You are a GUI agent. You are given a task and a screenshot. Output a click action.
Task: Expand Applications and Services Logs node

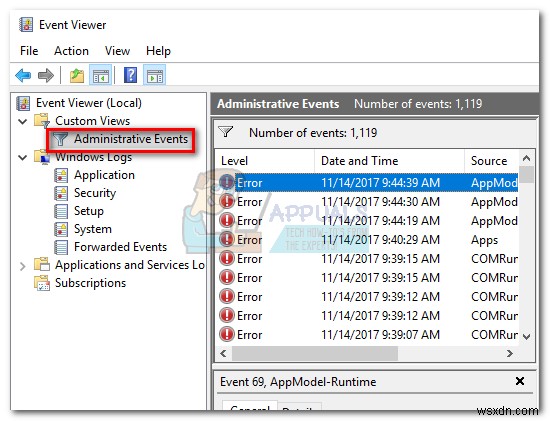pyautogui.click(x=23, y=266)
